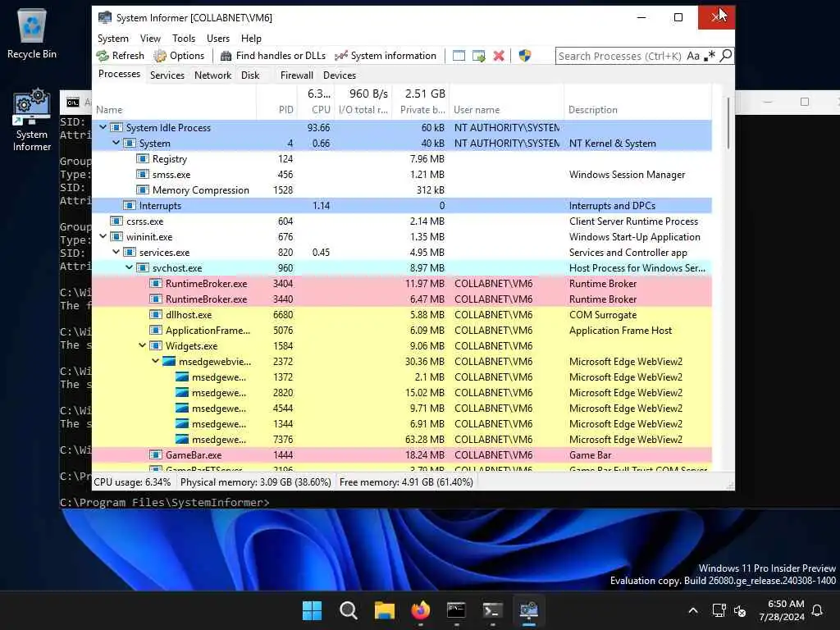The image size is (840, 630).
Task: Select the Memory Compression row
Action: pos(402,189)
